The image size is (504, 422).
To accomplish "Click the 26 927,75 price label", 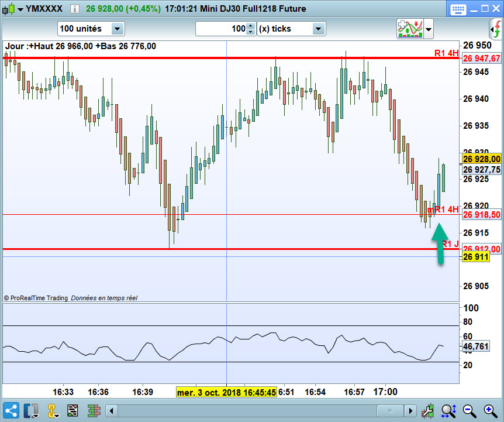I will pos(482,170).
